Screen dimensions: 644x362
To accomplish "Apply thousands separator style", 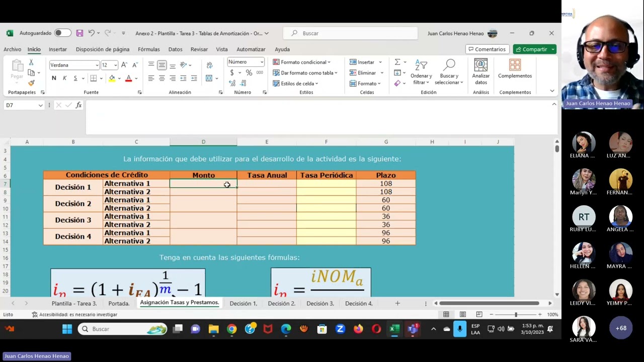I will [260, 73].
